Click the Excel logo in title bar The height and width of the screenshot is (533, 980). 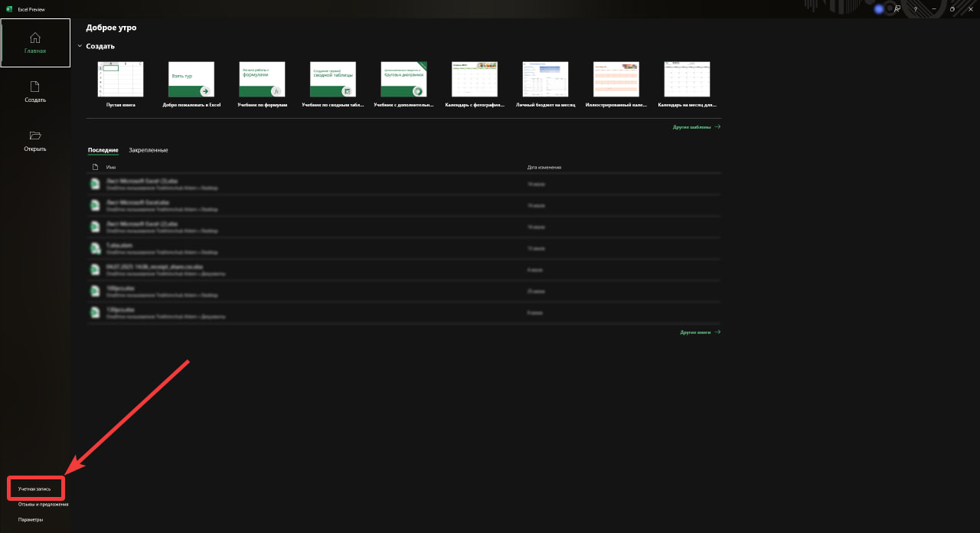(x=9, y=9)
